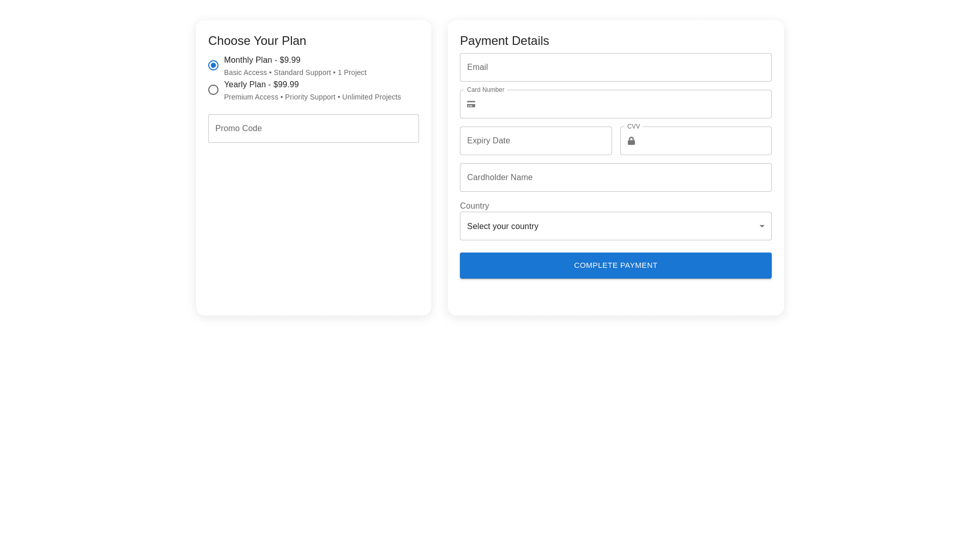The width and height of the screenshot is (980, 551).
Task: Click into the Card Number field
Action: point(623,104)
